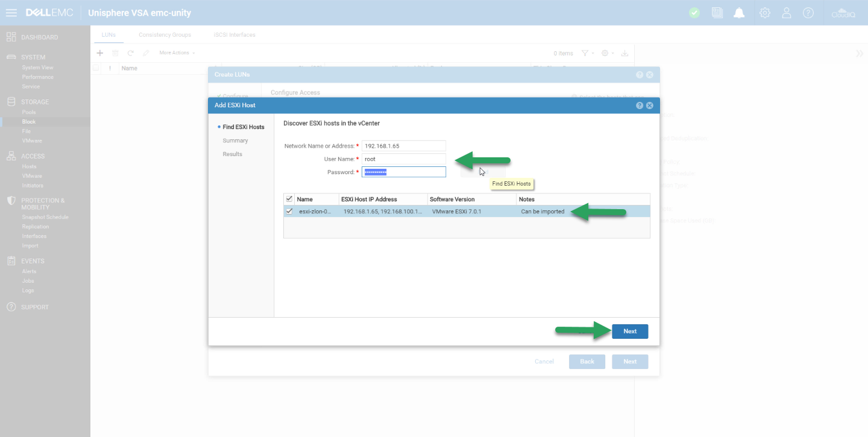Open the column settings gear dropdown

tap(608, 53)
